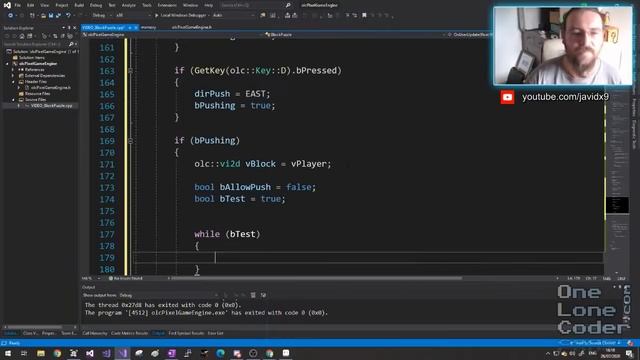This screenshot has height=360, width=640.
Task: Click the editor horizontal scrollbar
Action: [316, 278]
